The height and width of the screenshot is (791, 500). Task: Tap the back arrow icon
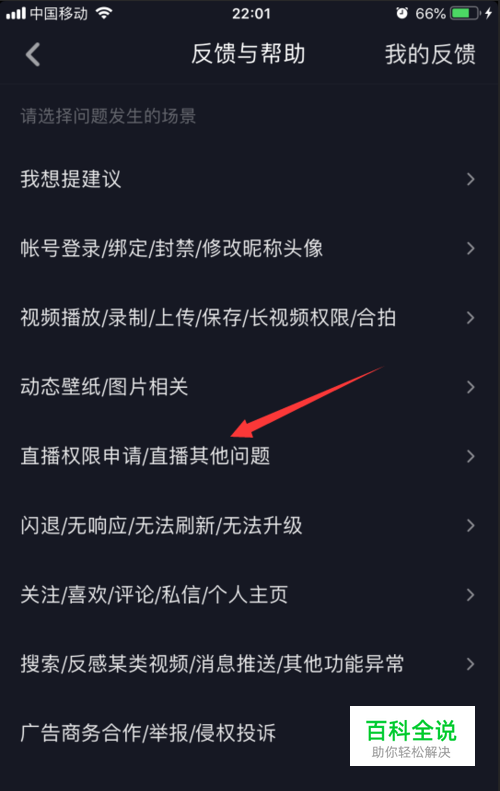pos(33,54)
